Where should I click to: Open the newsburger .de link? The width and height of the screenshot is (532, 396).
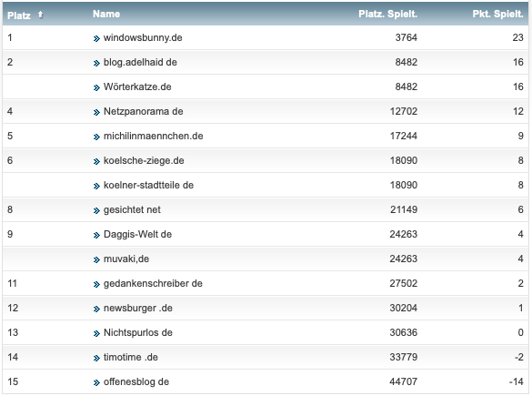pyautogui.click(x=138, y=308)
